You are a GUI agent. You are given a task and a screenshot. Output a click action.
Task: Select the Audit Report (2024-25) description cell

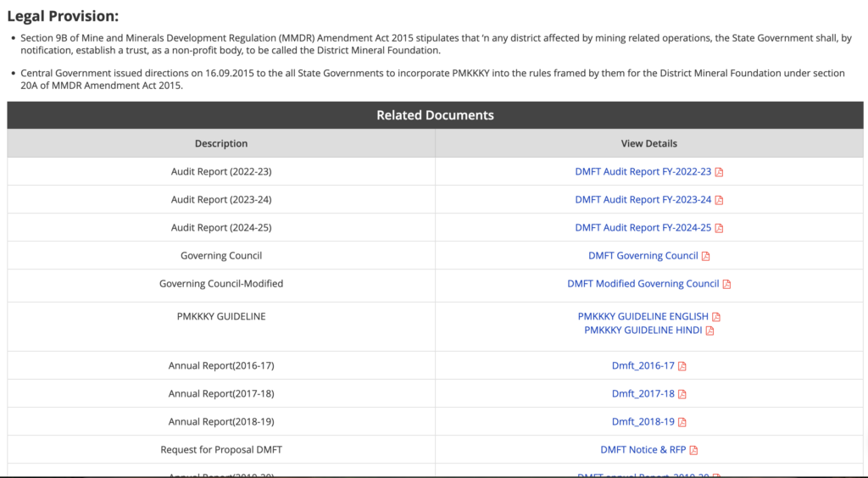[x=221, y=227]
